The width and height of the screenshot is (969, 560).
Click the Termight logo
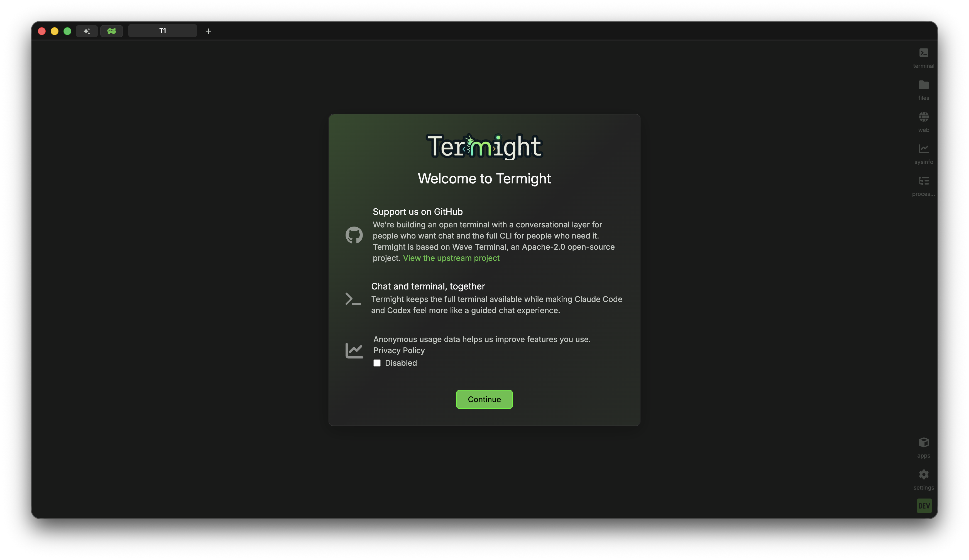[x=484, y=146]
